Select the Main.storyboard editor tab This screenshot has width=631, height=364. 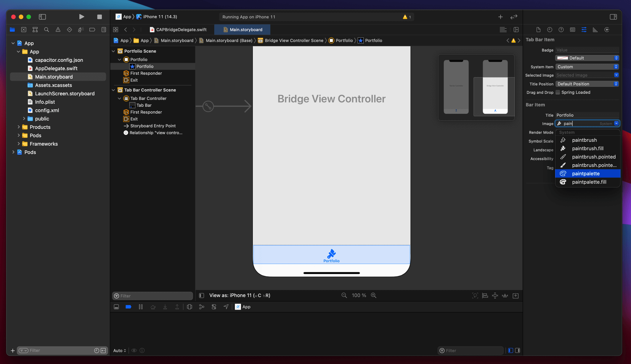pyautogui.click(x=242, y=29)
